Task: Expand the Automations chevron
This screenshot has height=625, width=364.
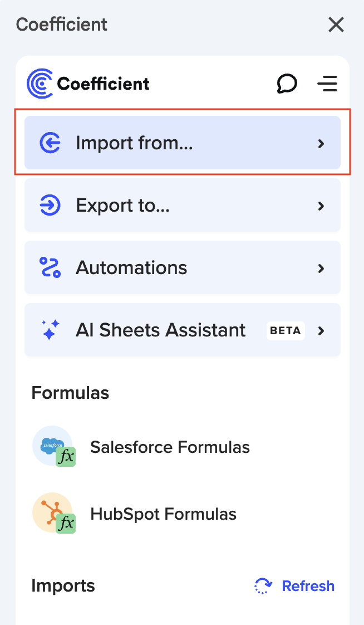Action: coord(321,268)
